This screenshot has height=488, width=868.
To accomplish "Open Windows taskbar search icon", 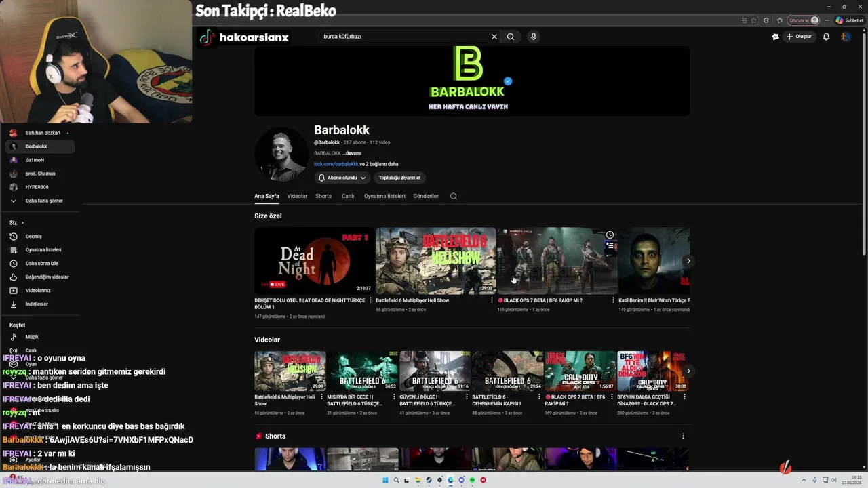I will pos(396,480).
